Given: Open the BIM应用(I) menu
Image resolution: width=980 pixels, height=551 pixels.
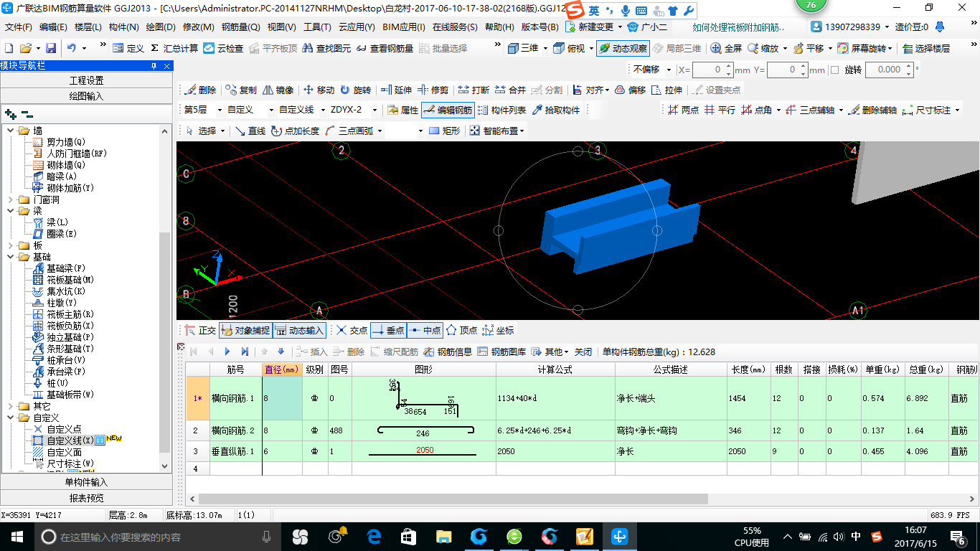Looking at the screenshot, I should [x=404, y=27].
